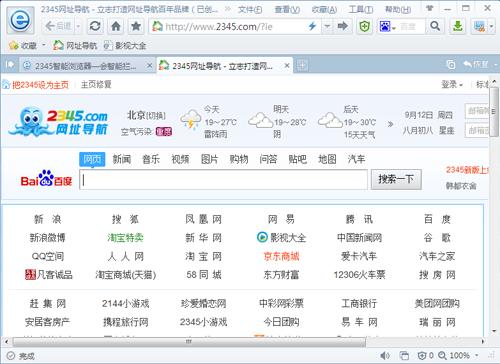
Task: Open the download manager icon
Action: 458,26
